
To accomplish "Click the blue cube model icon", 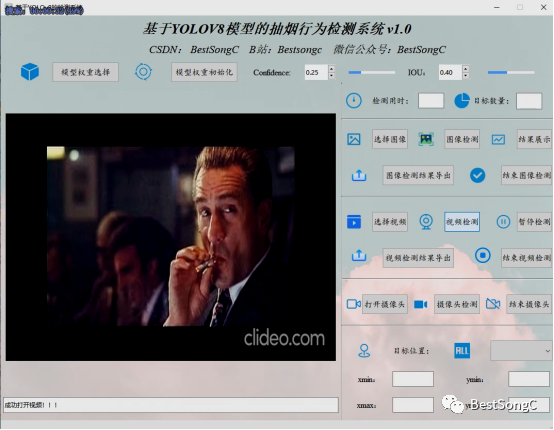I will (x=30, y=72).
